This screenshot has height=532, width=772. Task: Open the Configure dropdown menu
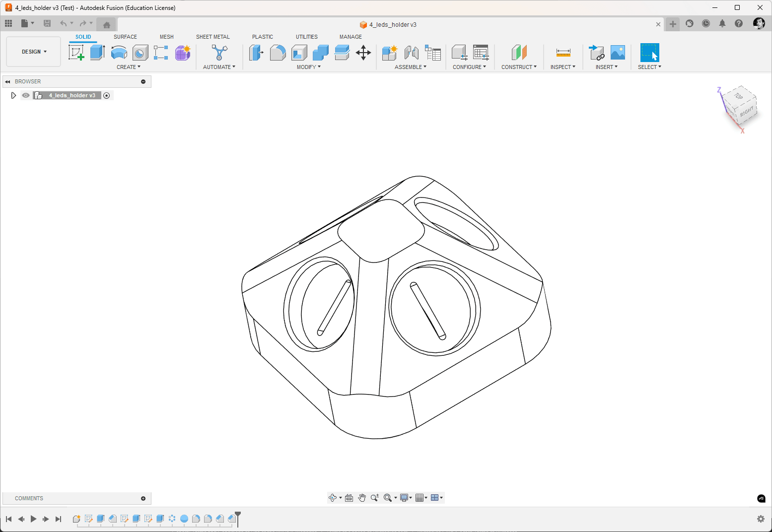[x=469, y=67]
